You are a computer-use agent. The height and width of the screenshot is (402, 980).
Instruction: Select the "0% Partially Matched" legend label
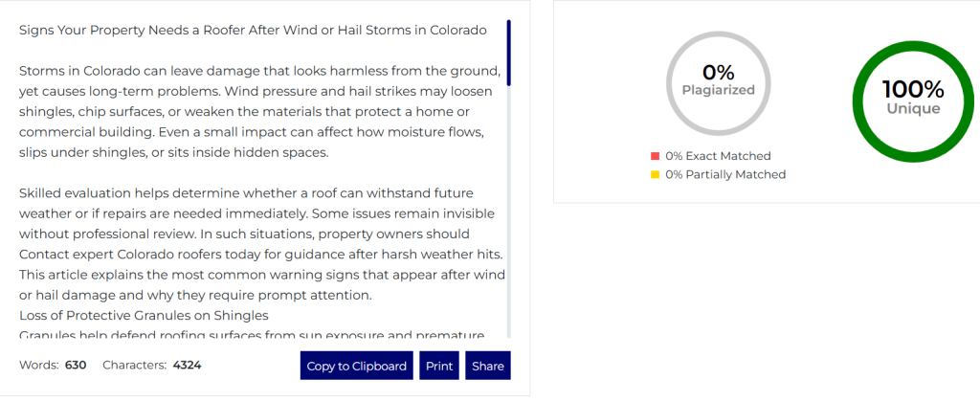point(725,174)
